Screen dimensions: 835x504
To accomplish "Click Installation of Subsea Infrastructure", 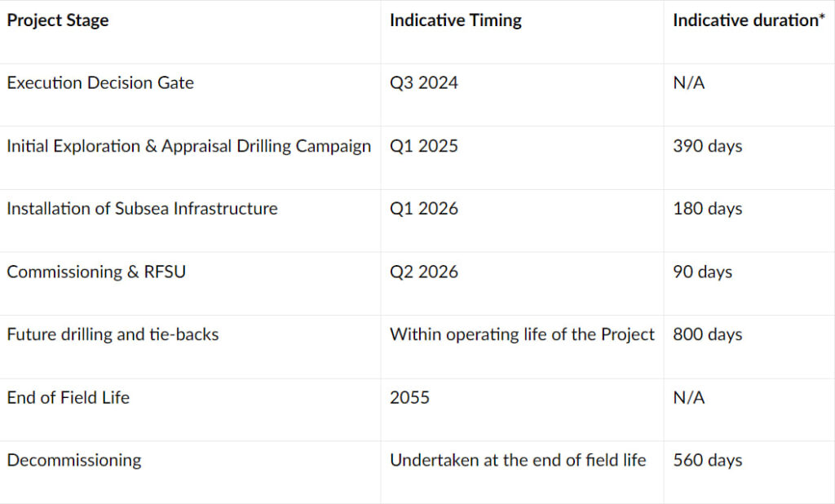I will click(142, 209).
